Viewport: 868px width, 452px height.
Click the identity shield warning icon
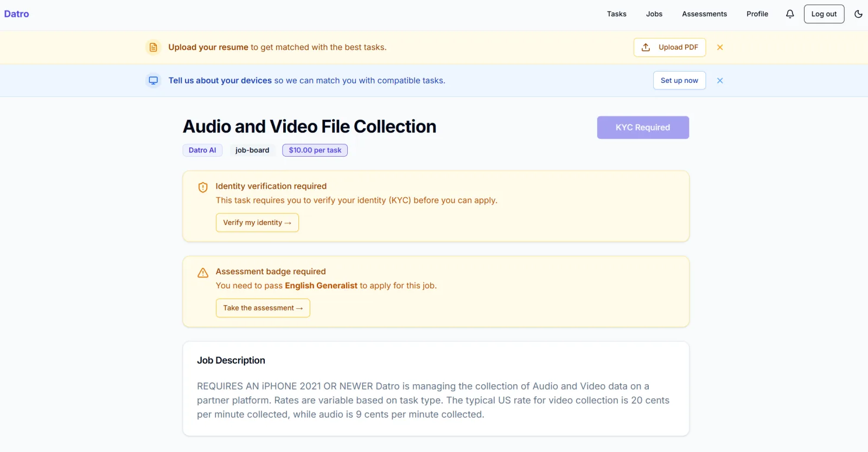click(203, 188)
